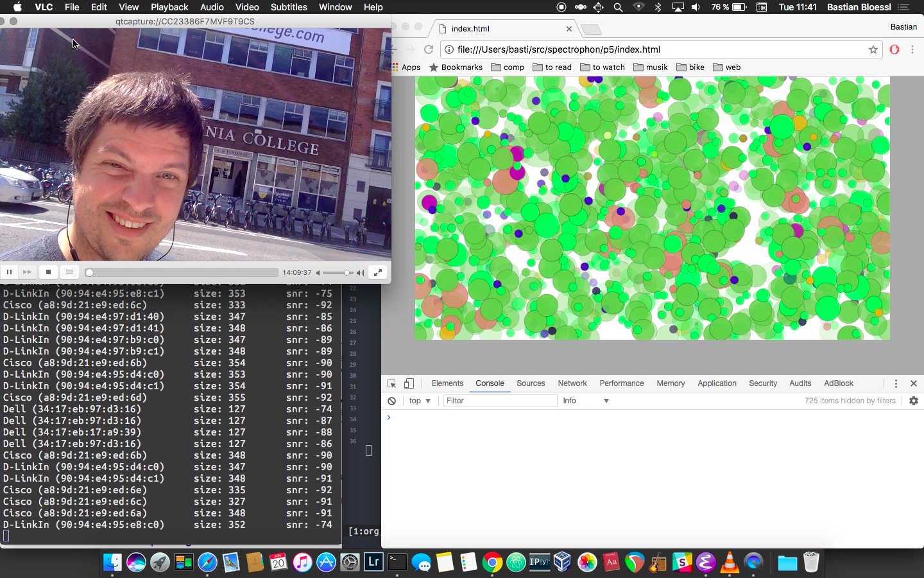
Task: Toggle VLC fullscreen mode
Action: tap(378, 272)
